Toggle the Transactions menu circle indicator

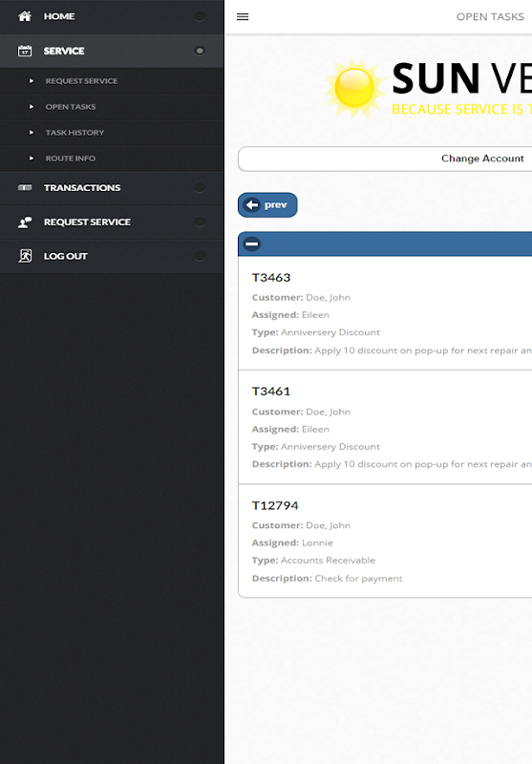click(200, 188)
